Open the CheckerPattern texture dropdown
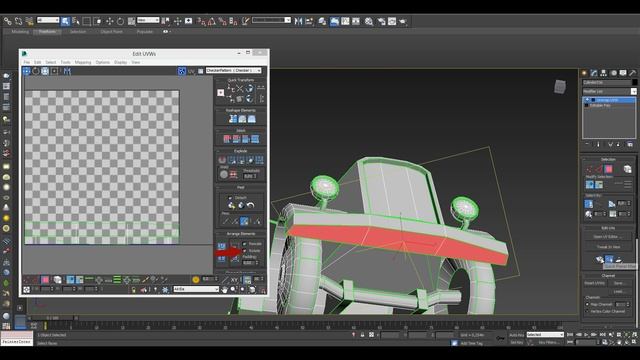 [233, 71]
